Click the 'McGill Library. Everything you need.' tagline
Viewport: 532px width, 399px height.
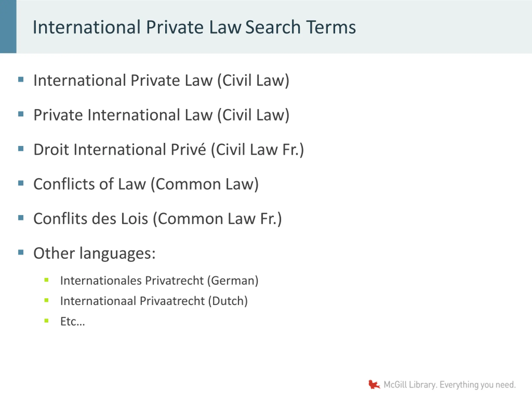449,385
